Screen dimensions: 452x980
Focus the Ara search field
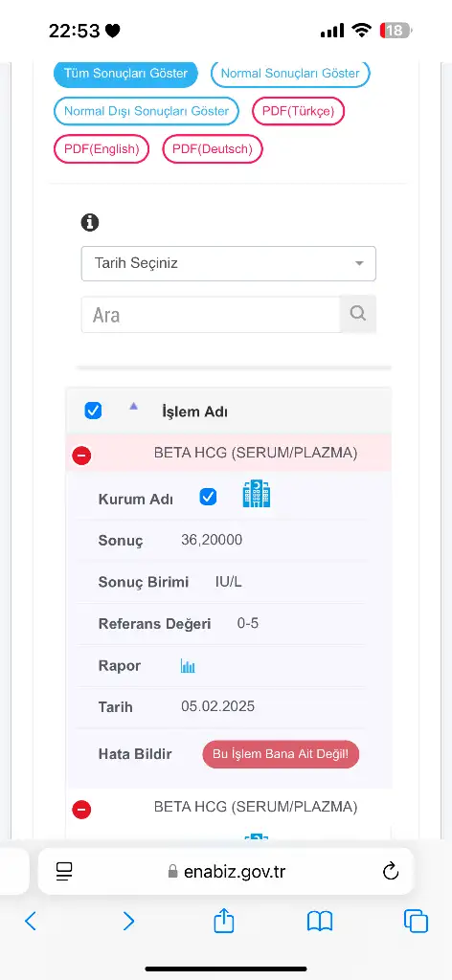point(211,314)
